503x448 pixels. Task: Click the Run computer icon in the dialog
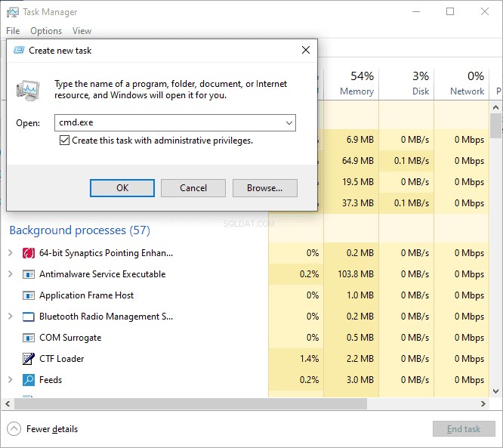pyautogui.click(x=28, y=91)
